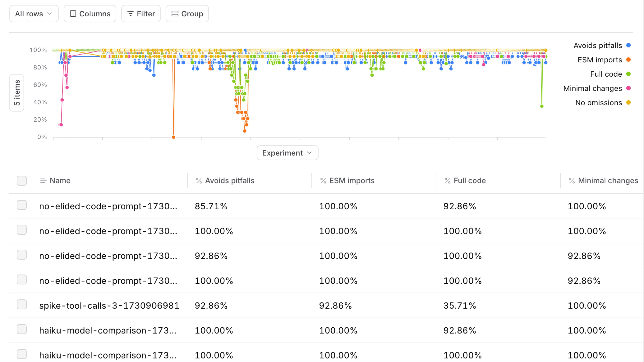The width and height of the screenshot is (644, 362).
Task: Click the blue Avoids pitfalls legend dot
Action: point(628,45)
